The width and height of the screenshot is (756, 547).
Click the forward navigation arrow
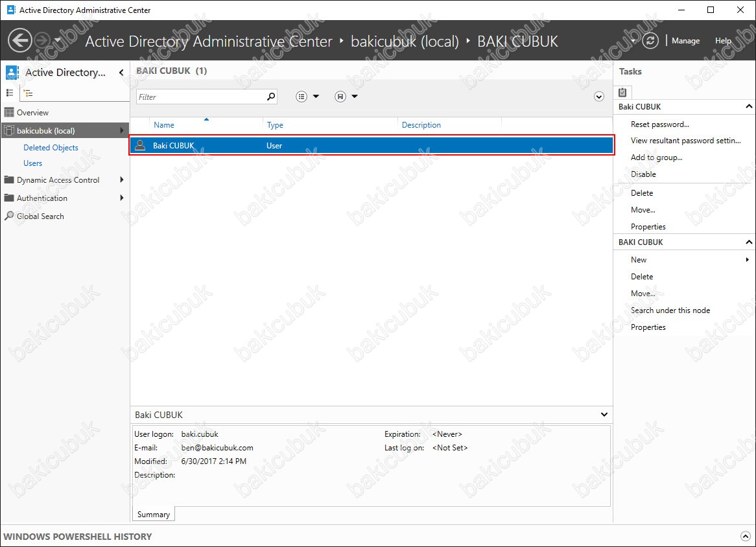coord(42,40)
